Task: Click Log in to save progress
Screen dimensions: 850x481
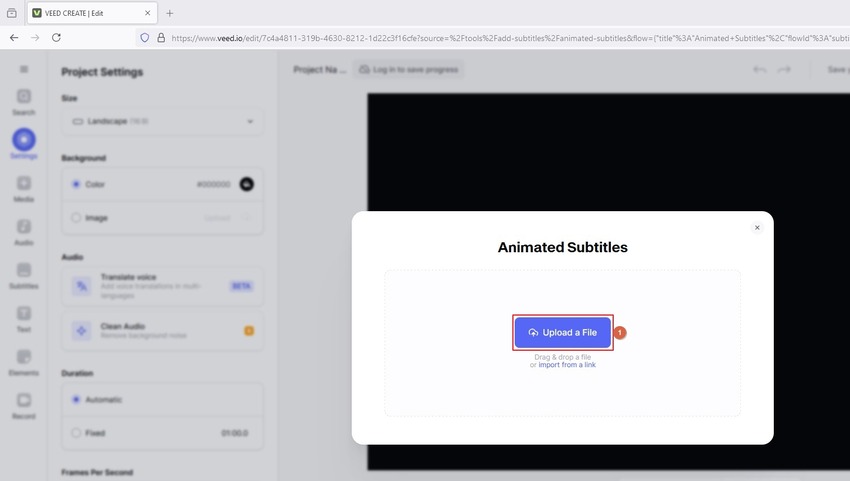Action: point(409,69)
